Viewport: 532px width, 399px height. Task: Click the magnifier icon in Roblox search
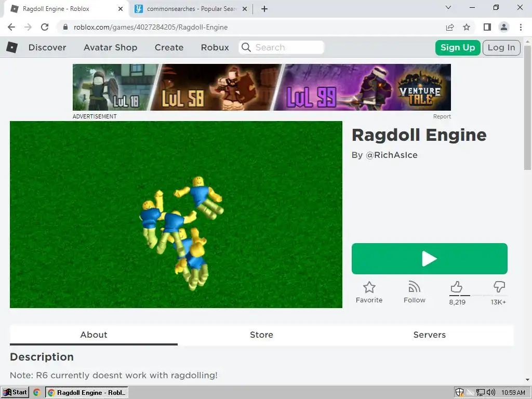(x=246, y=47)
